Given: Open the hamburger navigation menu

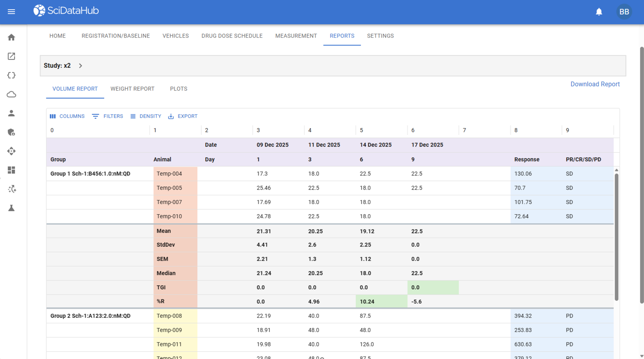Looking at the screenshot, I should pos(11,12).
